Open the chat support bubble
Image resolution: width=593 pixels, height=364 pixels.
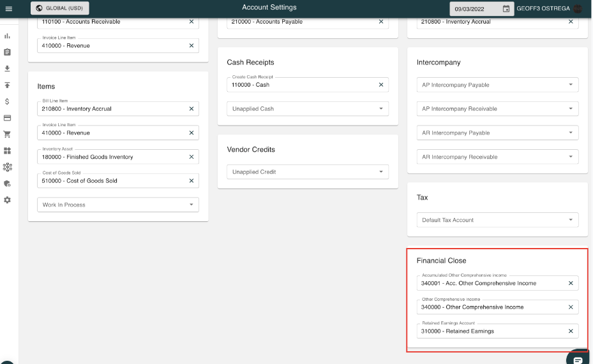pos(578,360)
